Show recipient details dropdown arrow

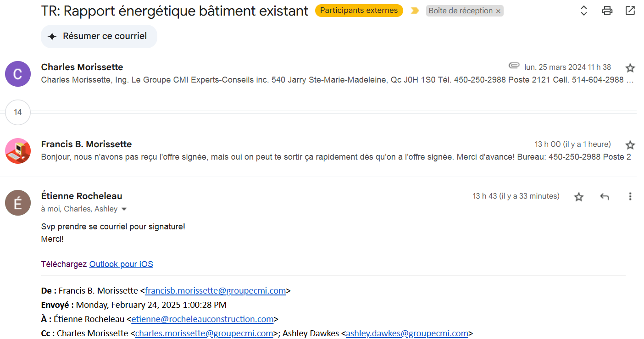tap(124, 209)
